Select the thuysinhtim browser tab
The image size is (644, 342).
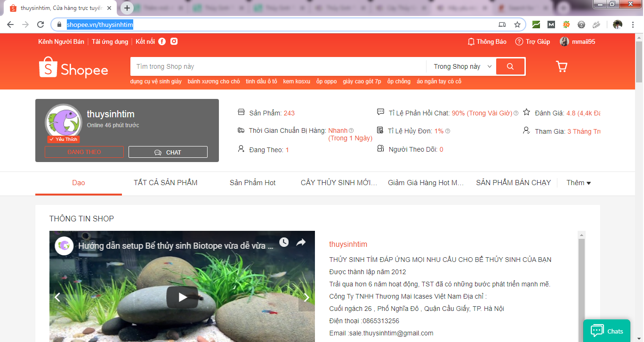point(61,8)
